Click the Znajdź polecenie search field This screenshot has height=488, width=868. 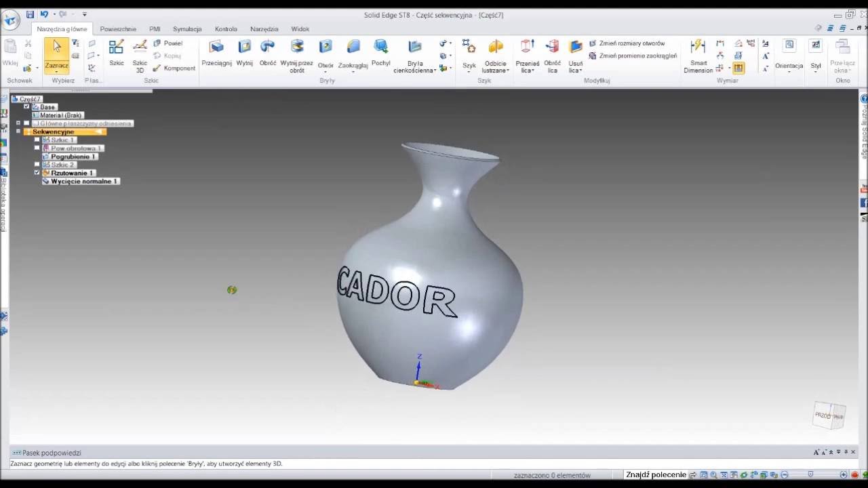(656, 474)
